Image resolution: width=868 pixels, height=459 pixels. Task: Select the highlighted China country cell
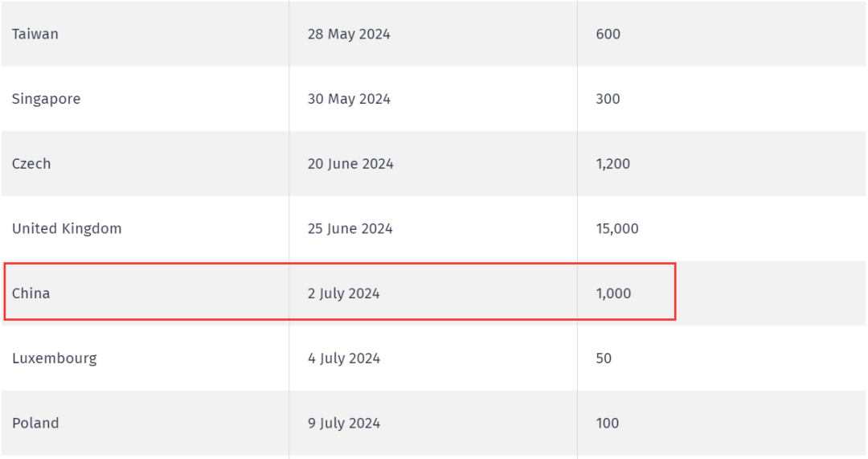pyautogui.click(x=145, y=293)
